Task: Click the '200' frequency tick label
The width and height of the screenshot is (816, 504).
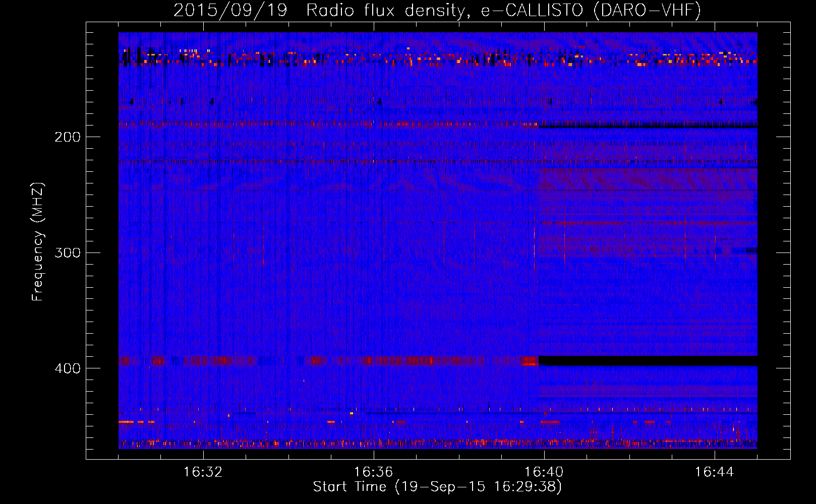Action: click(x=68, y=137)
